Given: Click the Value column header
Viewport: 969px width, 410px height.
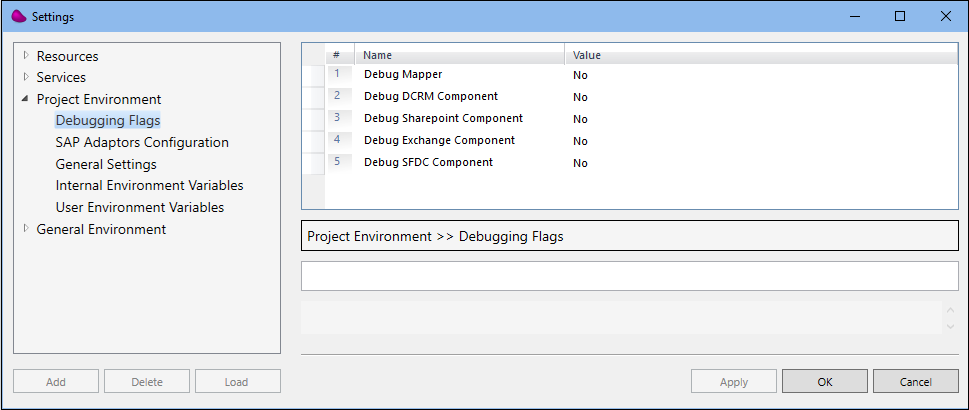Looking at the screenshot, I should tap(761, 55).
